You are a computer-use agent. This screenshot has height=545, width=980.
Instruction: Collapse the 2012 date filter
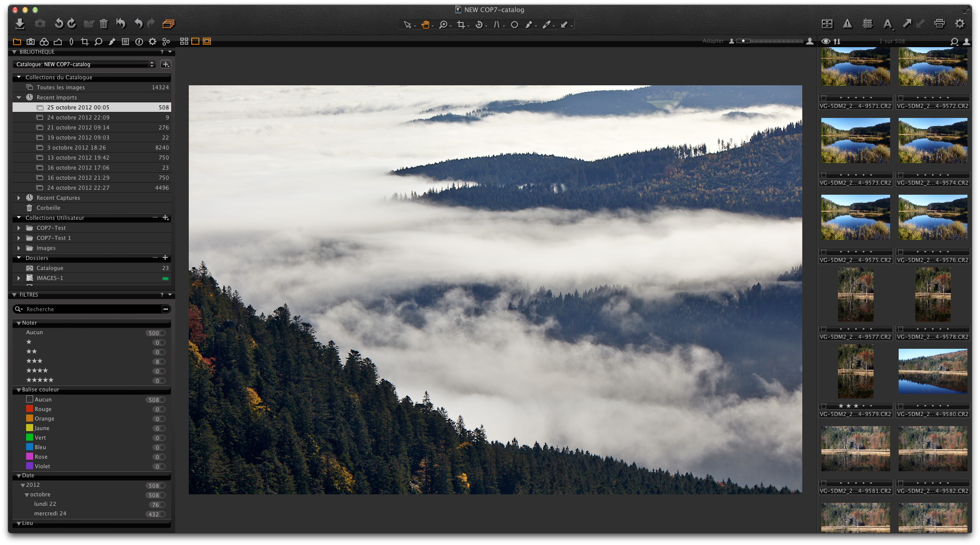[23, 485]
